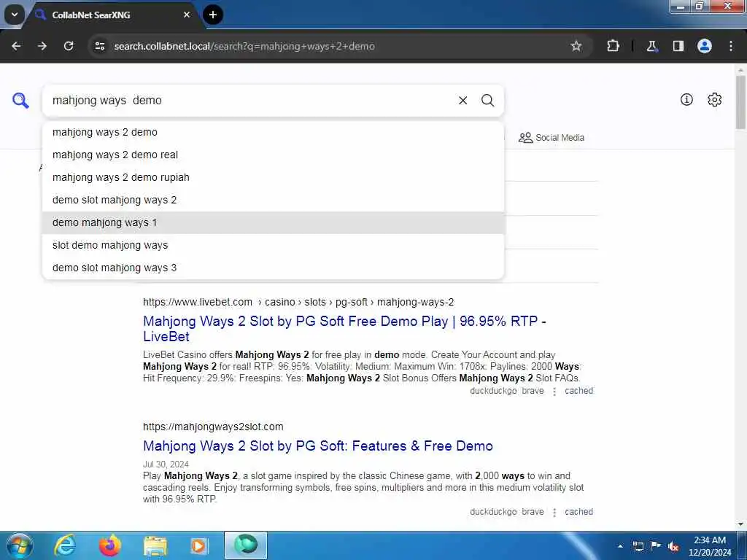Screen dimensions: 747x560
Task: Open the Chrome Labs flask icon
Action: [651, 46]
